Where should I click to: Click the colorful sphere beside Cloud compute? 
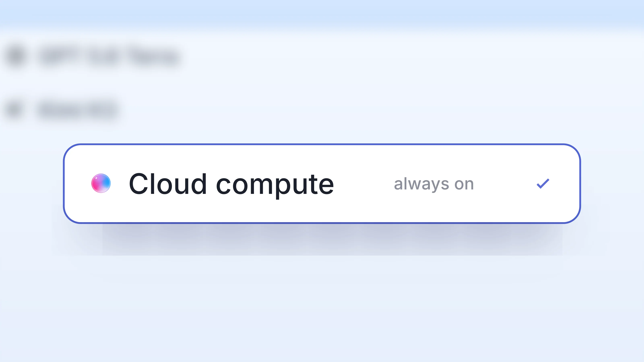tap(101, 183)
